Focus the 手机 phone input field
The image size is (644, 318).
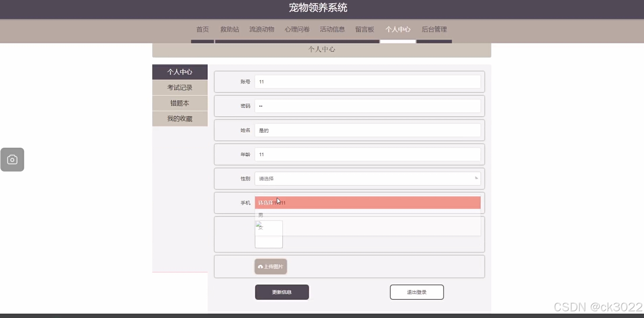(368, 203)
